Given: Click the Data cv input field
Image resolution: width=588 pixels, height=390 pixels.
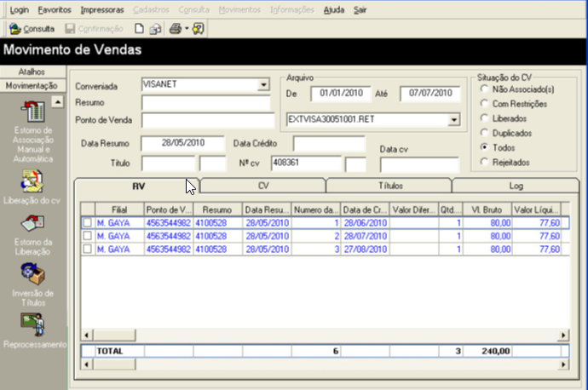Looking at the screenshot, I should coord(419,165).
